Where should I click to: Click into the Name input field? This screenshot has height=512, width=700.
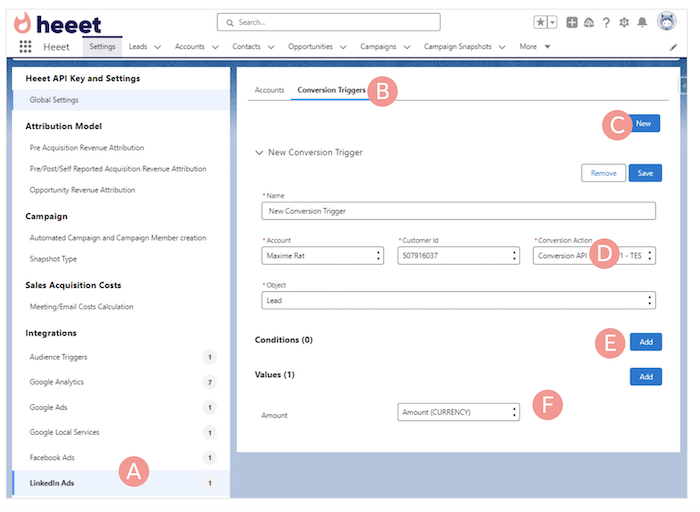pos(458,211)
